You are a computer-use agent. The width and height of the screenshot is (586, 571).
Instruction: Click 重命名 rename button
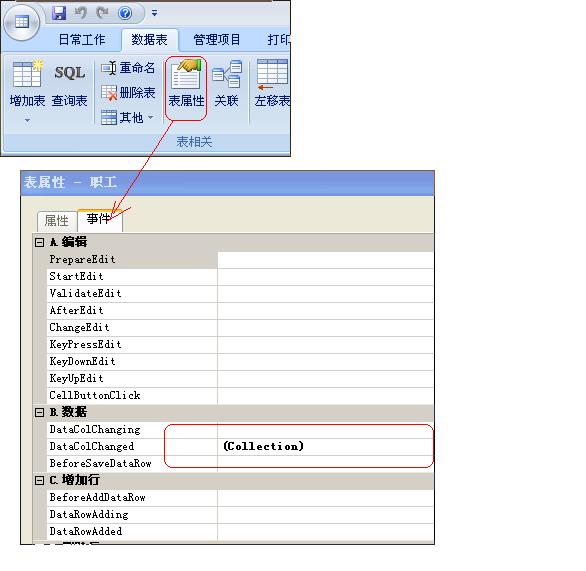click(128, 68)
